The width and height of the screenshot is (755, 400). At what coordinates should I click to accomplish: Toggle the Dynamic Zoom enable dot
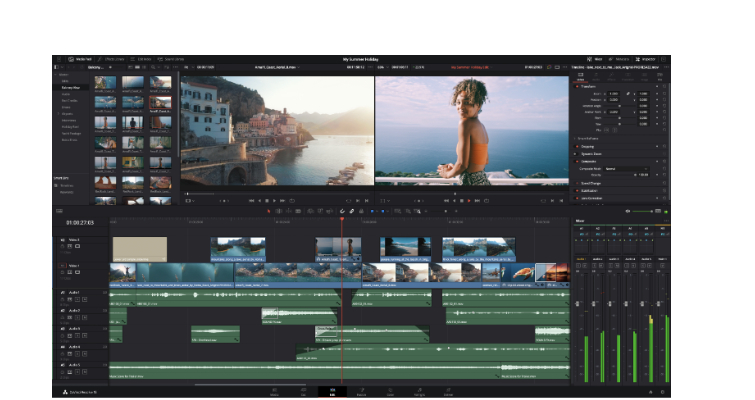coord(575,154)
